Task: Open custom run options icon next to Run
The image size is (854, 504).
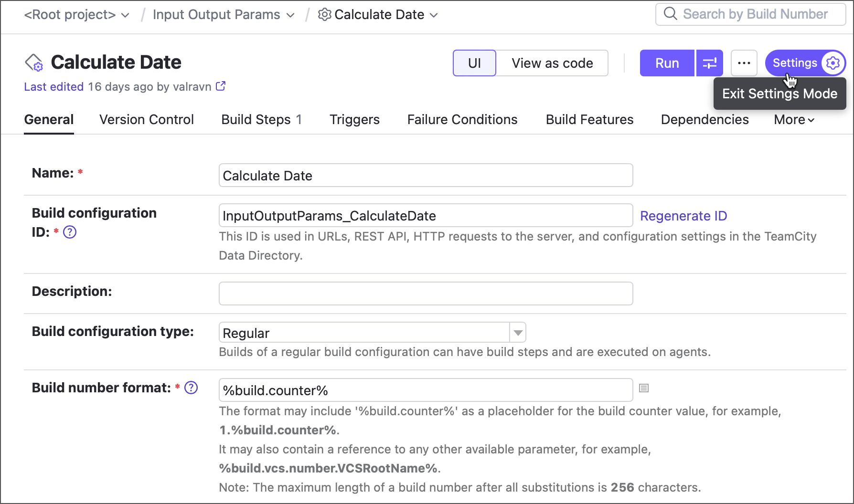Action: (x=709, y=63)
